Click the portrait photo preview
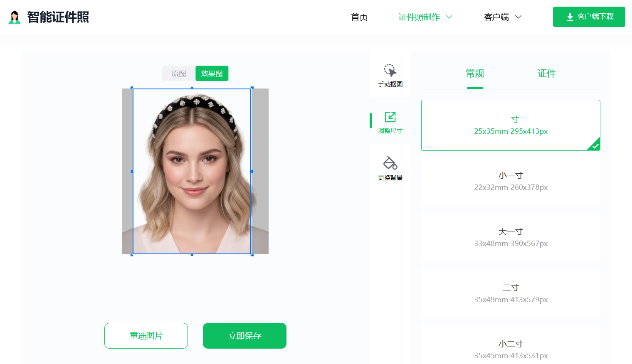The image size is (632, 364). click(x=195, y=171)
